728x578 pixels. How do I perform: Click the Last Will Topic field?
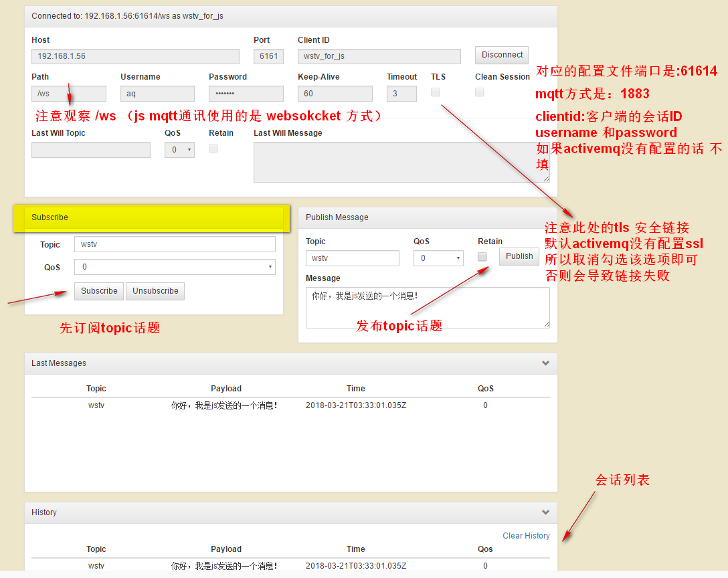pos(91,150)
